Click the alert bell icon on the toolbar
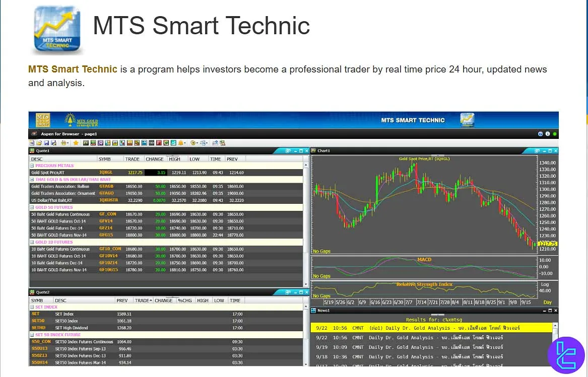This screenshot has width=588, height=377. pos(180,143)
